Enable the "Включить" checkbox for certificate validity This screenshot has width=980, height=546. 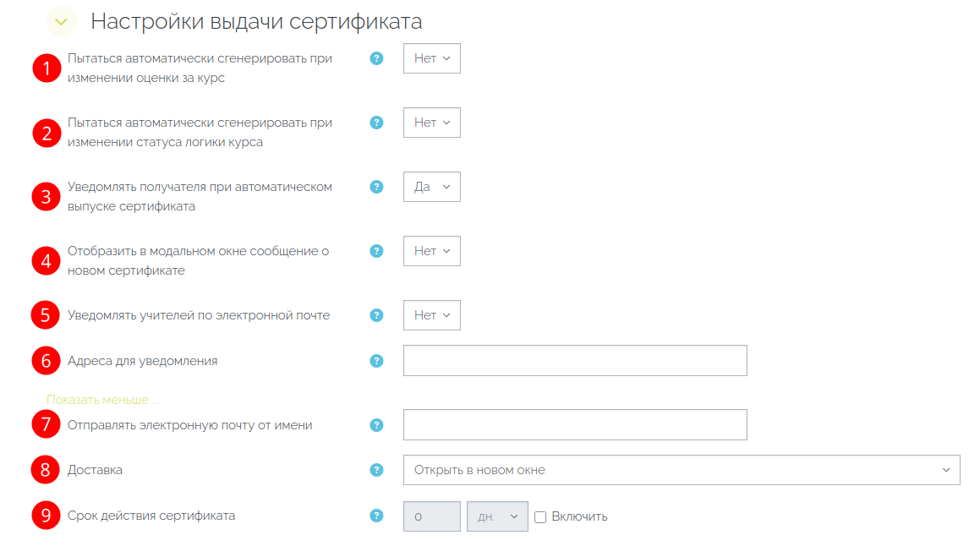(x=541, y=517)
